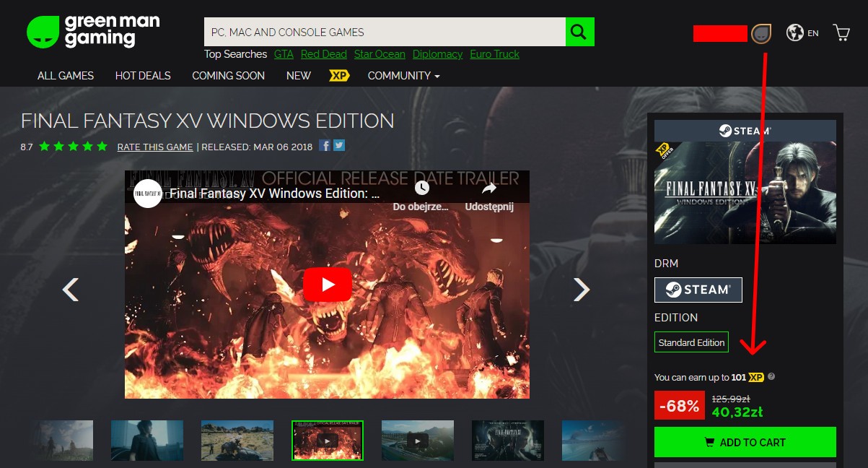Viewport: 868px width, 468px height.
Task: Open the Diplomacy top search link
Action: point(437,54)
